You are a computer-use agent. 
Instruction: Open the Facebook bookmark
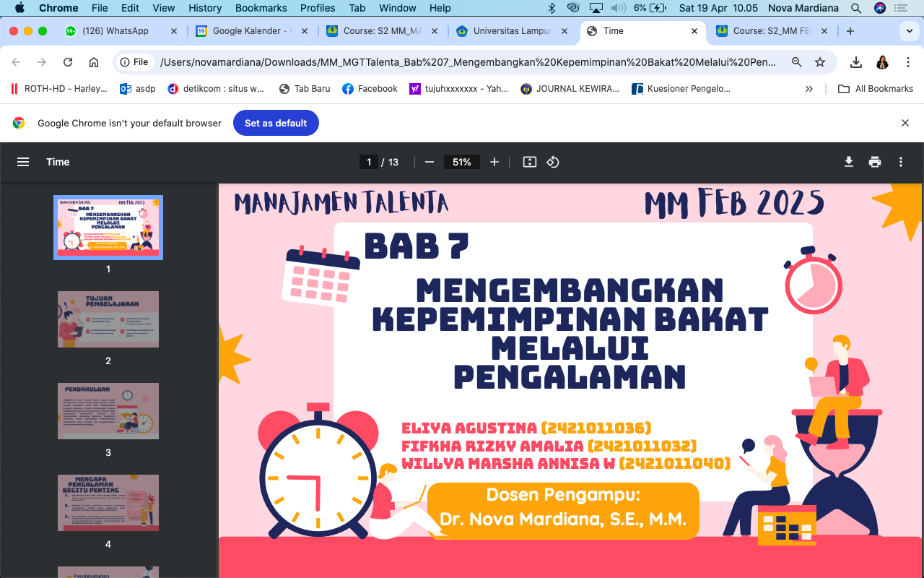[370, 89]
